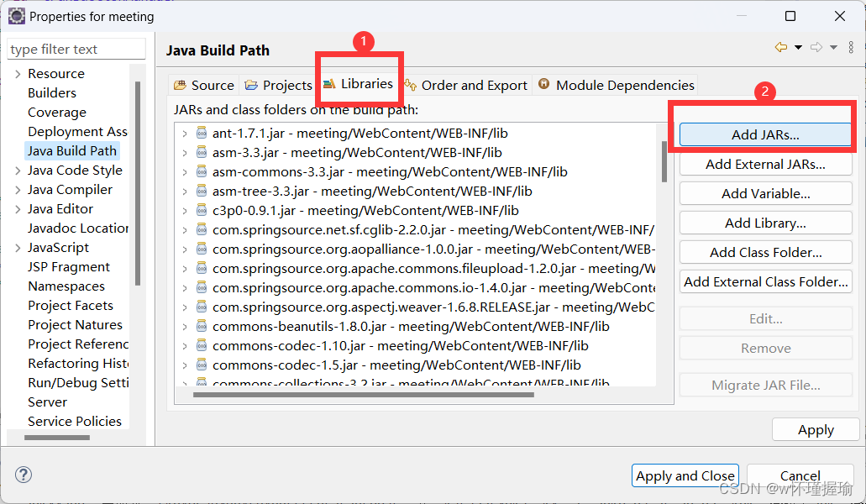Open the view menu via three-dot icon

(x=851, y=48)
